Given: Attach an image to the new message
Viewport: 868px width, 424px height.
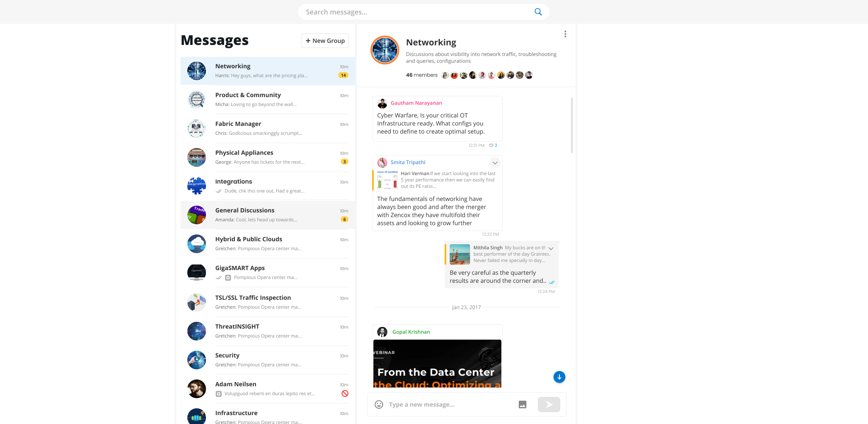Looking at the screenshot, I should pos(522,404).
